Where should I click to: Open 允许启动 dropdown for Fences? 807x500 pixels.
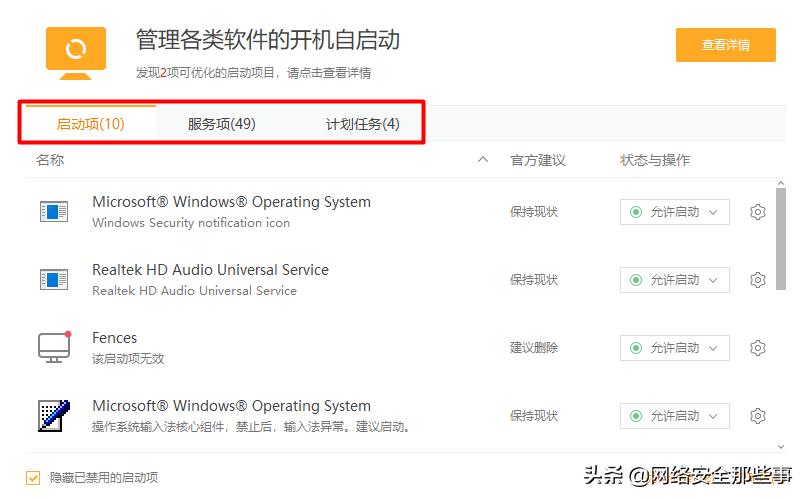point(674,348)
